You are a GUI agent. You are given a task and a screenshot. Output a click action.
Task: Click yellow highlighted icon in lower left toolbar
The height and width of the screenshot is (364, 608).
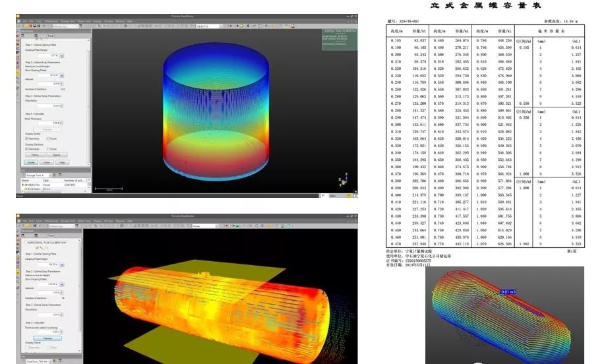[x=18, y=272]
